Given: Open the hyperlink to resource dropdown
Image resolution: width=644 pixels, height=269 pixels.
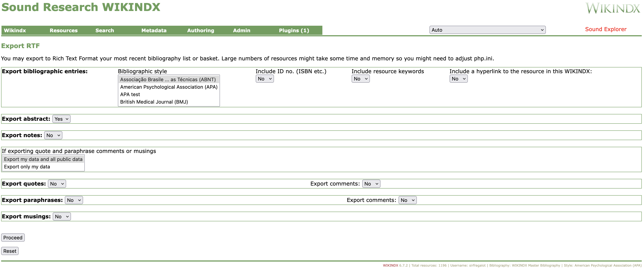Looking at the screenshot, I should pos(458,79).
